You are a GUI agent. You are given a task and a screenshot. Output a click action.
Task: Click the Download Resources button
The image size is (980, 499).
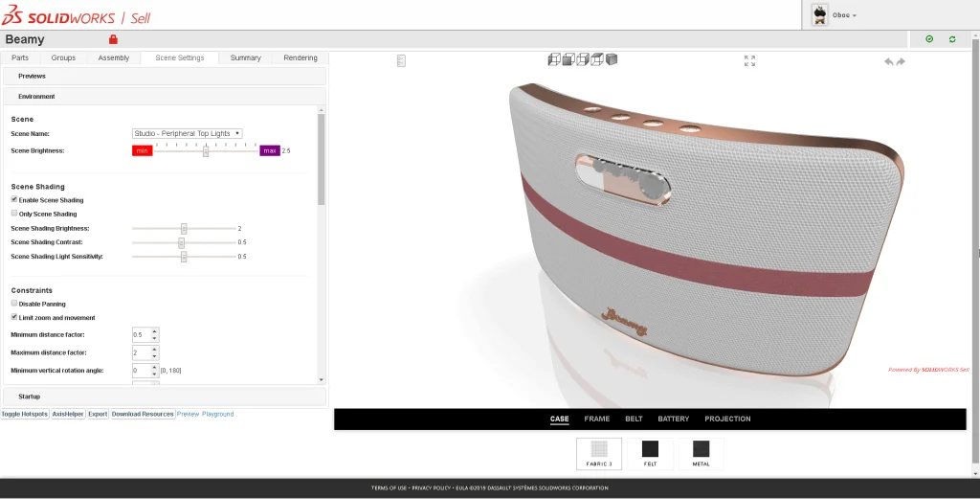coord(143,414)
